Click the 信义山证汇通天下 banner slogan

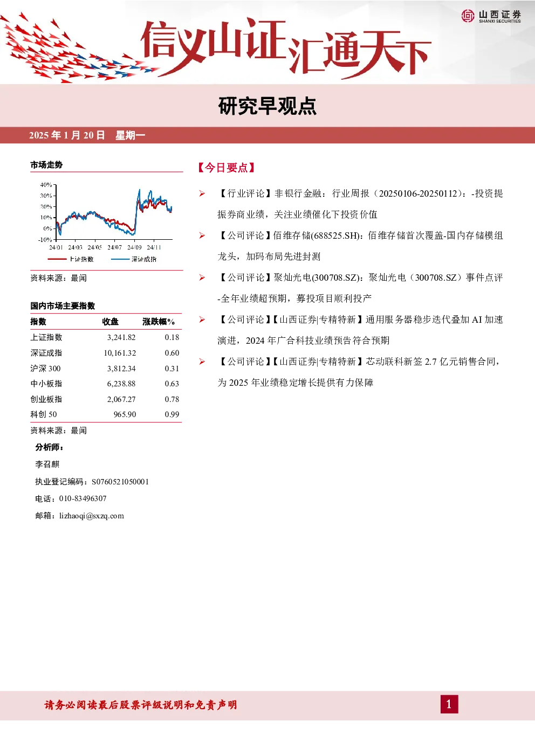286,47
